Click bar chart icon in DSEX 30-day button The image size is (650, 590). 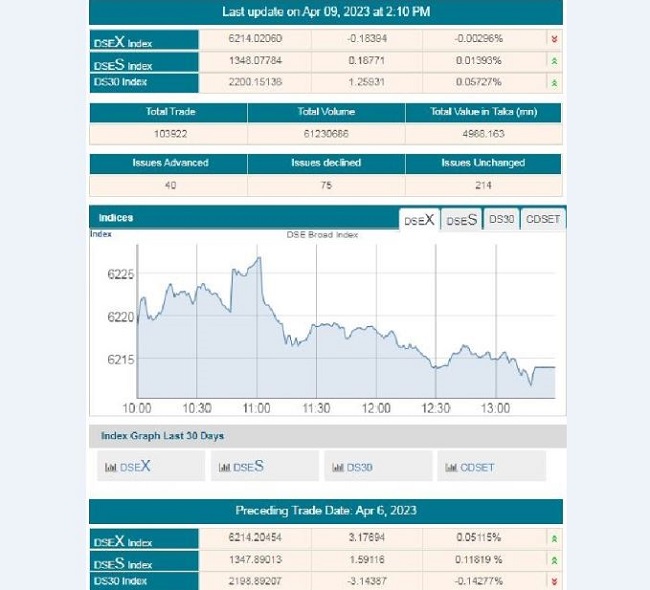point(111,467)
